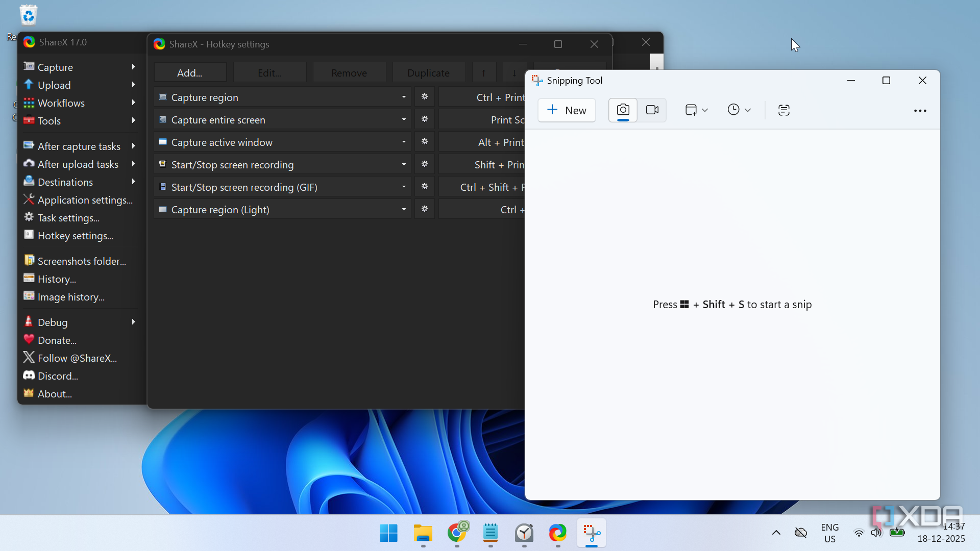Open the delay snip timer dropdown
The height and width of the screenshot is (551, 980).
[739, 110]
